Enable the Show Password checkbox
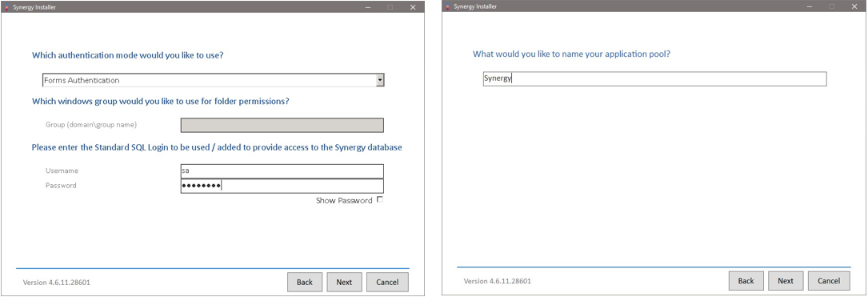This screenshot has width=868, height=297. pos(380,199)
